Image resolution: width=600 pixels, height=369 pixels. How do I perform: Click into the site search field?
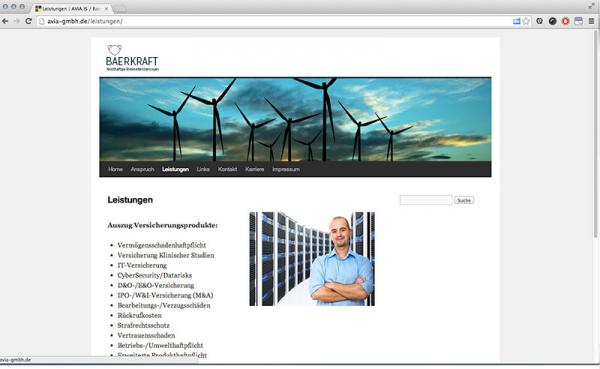point(426,200)
